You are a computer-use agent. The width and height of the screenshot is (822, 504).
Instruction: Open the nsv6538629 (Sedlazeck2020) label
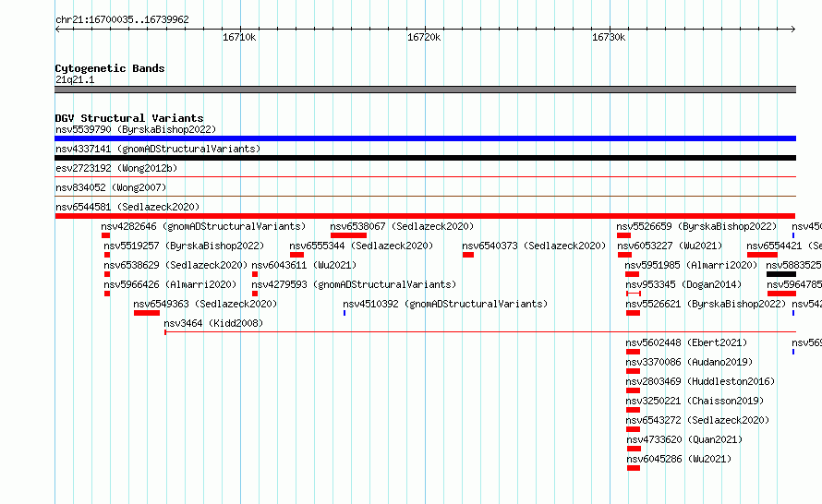[x=175, y=265]
